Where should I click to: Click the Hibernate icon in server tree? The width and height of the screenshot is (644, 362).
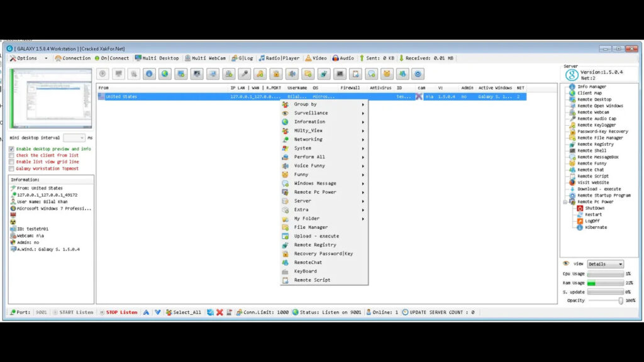[580, 228]
